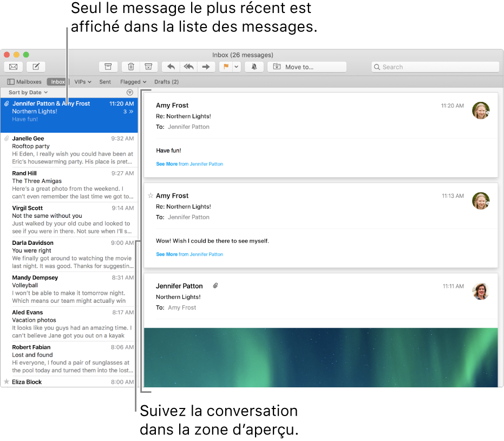504x441 pixels.
Task: Archive the selected message
Action: click(108, 67)
